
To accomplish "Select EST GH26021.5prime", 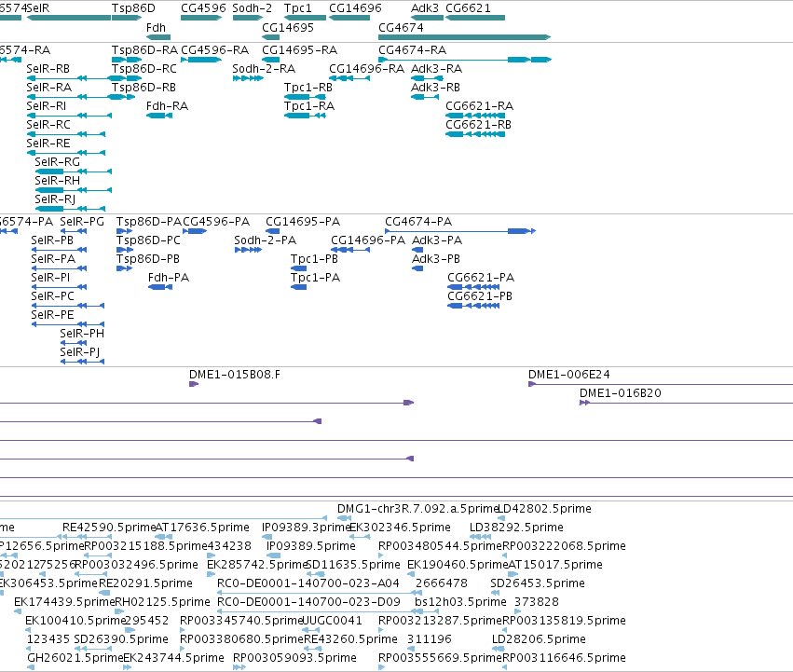I will [x=75, y=658].
